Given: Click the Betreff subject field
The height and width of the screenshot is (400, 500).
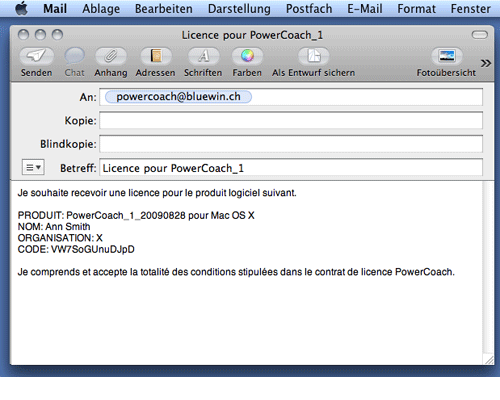Looking at the screenshot, I should pyautogui.click(x=291, y=167).
